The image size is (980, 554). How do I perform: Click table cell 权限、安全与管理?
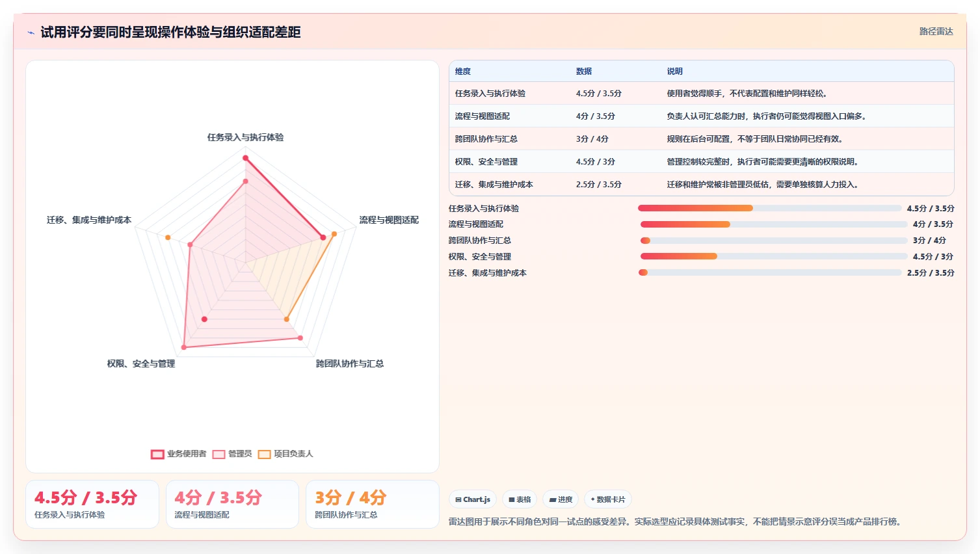coord(486,162)
